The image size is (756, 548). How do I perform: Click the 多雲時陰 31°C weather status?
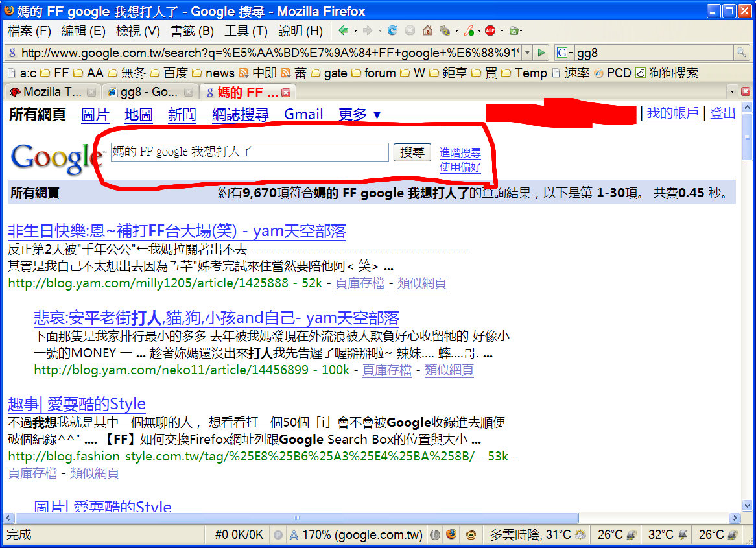point(537,534)
